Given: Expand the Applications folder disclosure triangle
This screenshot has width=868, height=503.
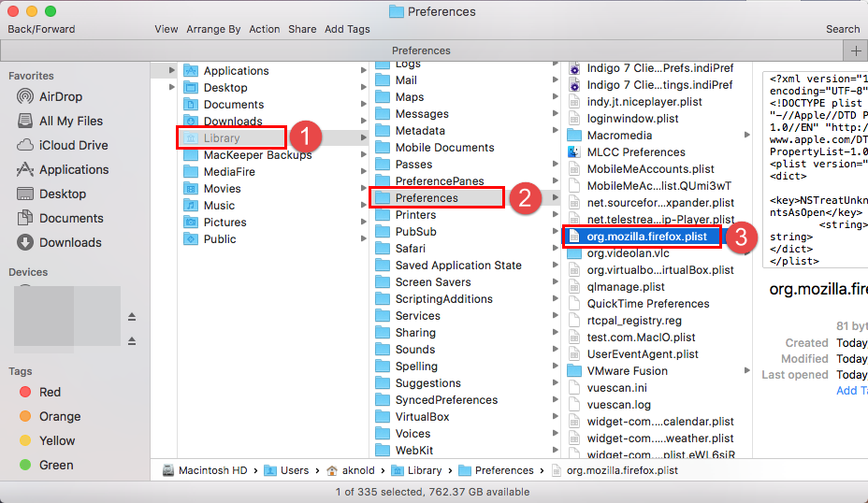Looking at the screenshot, I should point(171,71).
